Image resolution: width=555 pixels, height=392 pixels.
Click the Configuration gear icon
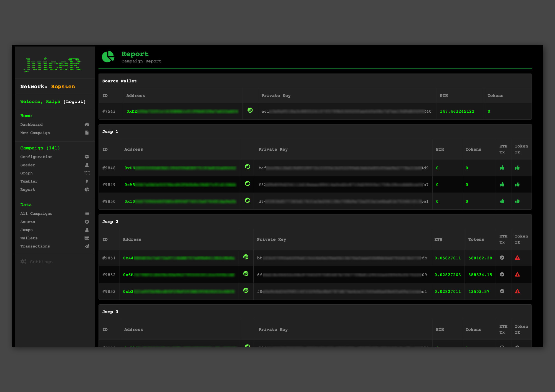point(87,157)
